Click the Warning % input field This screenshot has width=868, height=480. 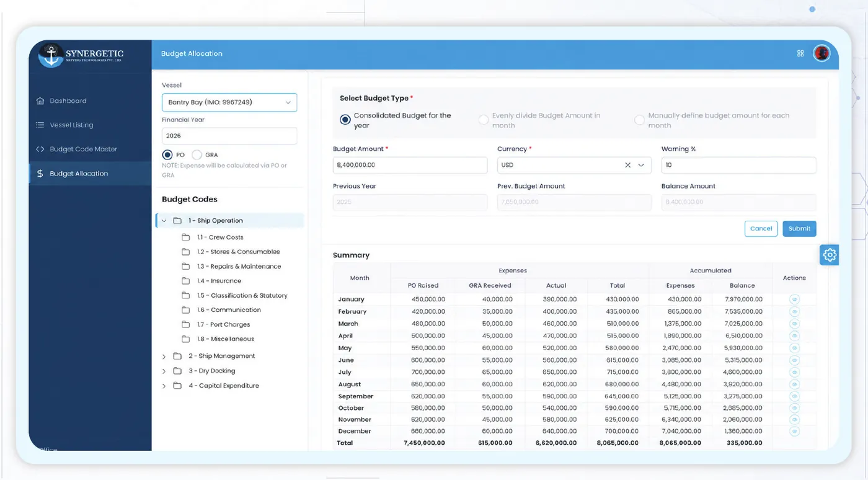[738, 165]
